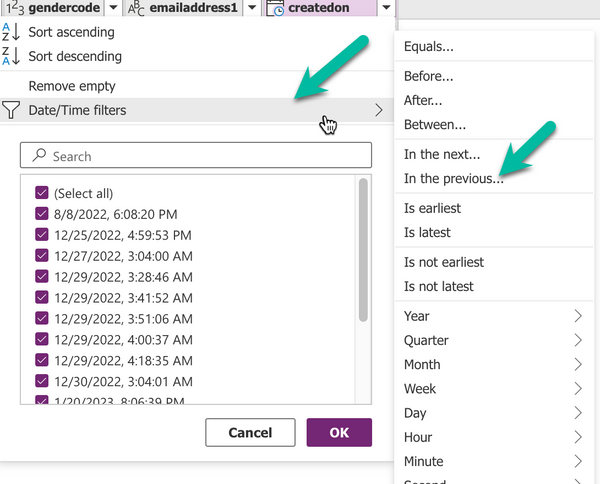Viewport: 600px width, 484px height.
Task: Select the "Between..." filter option
Action: point(435,125)
